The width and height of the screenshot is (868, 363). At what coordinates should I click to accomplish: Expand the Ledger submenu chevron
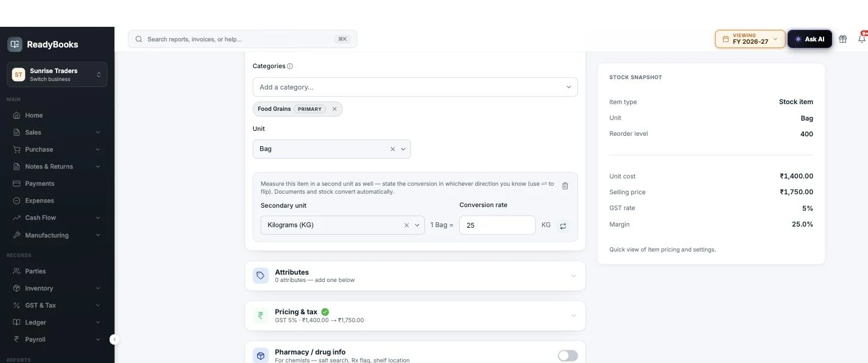pyautogui.click(x=98, y=322)
